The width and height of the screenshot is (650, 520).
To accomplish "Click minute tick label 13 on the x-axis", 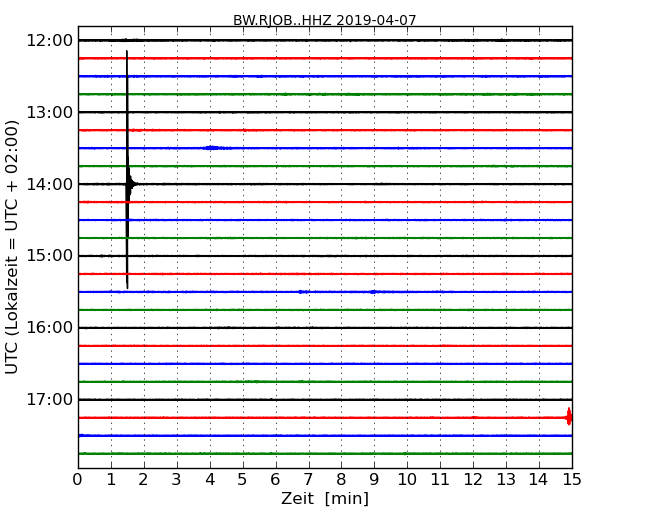I will click(506, 479).
